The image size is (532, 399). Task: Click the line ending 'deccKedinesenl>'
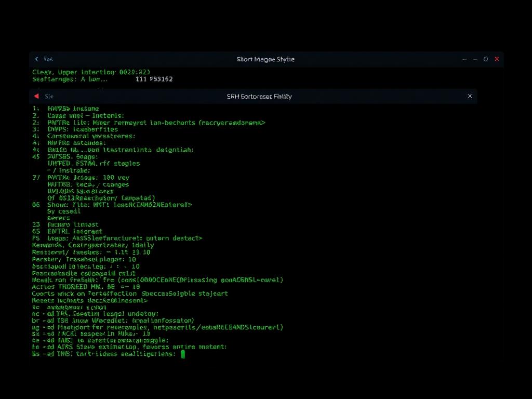[90, 300]
